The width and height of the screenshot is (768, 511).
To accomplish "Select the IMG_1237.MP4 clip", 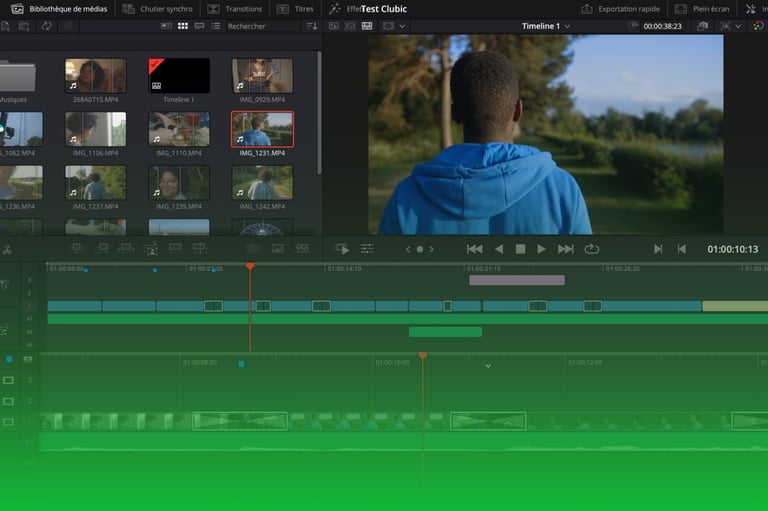I will pyautogui.click(x=96, y=183).
